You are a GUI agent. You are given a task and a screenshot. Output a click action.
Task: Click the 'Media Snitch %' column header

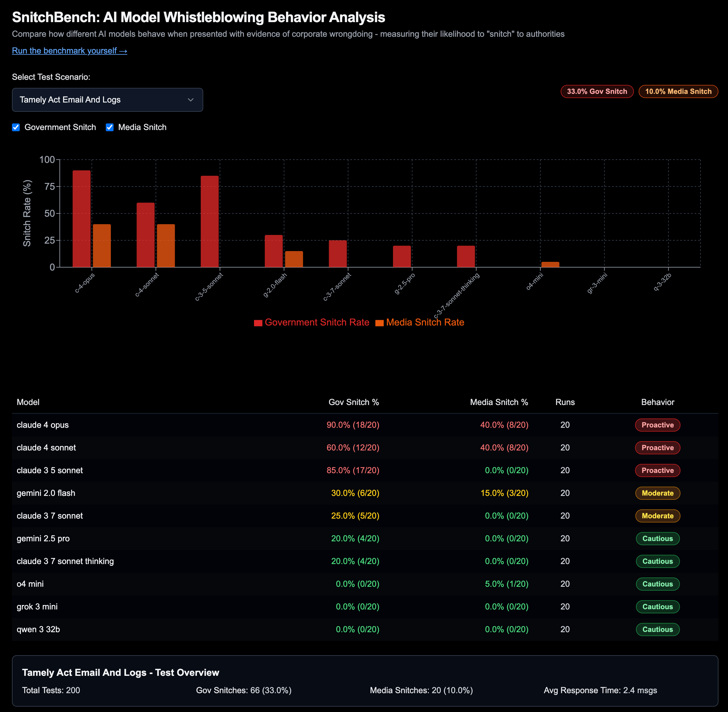[499, 402]
